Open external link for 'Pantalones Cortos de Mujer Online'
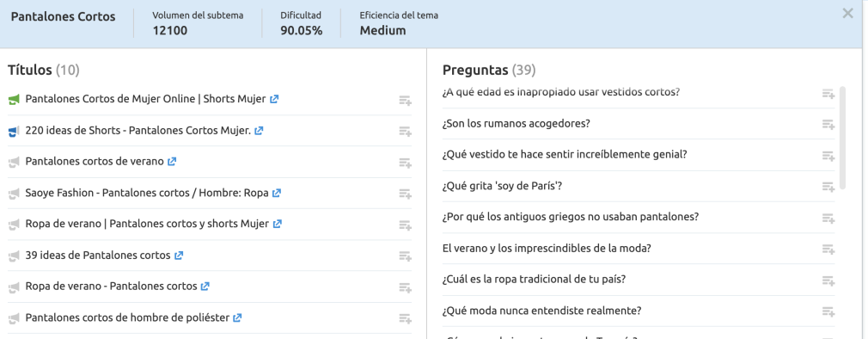The image size is (868, 339). [x=274, y=99]
